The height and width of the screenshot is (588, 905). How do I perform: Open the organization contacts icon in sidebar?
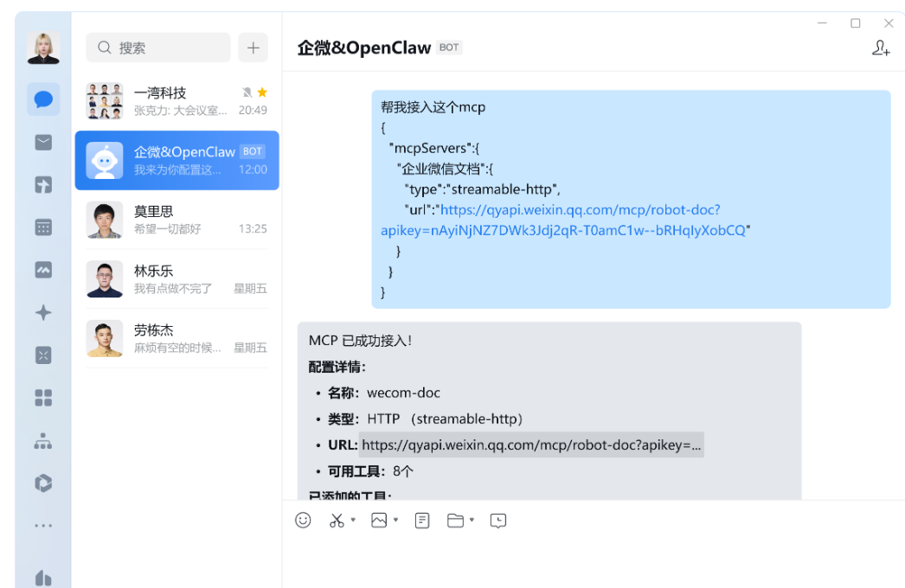coord(42,439)
